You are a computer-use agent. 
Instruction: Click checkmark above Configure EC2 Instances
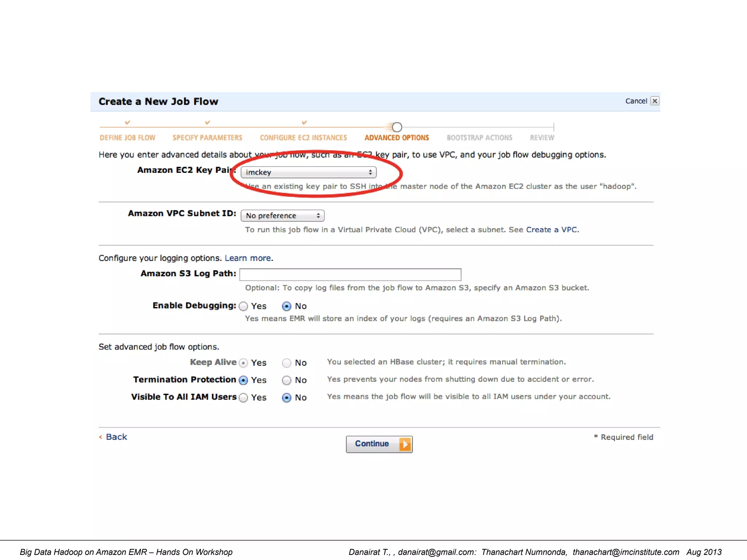point(304,122)
